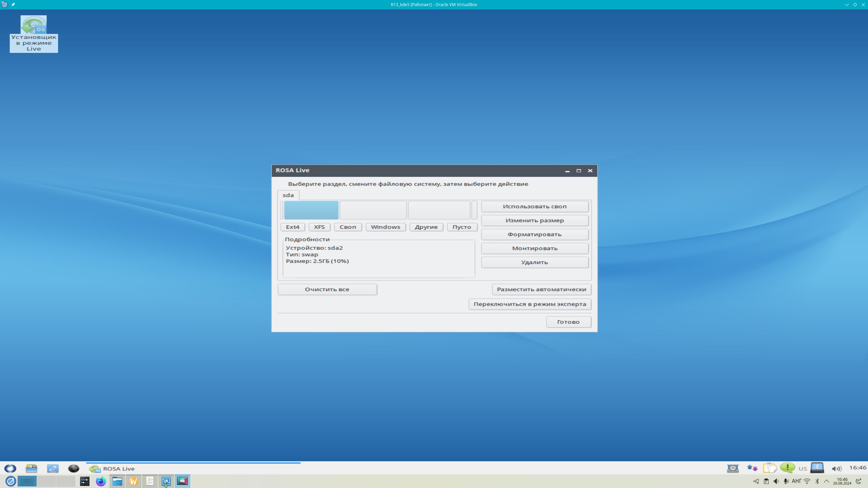Select the highlighted blue swap partition block

311,210
